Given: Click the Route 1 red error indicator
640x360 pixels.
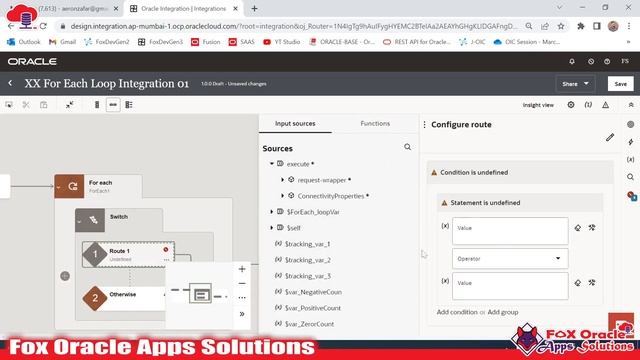Looking at the screenshot, I should point(166,249).
